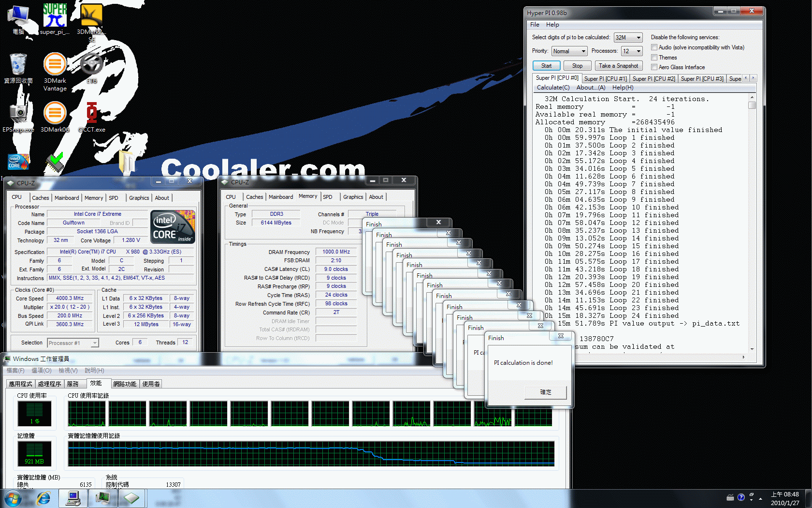812x508 pixels.
Task: Click the Windows Start orb
Action: pyautogui.click(x=13, y=498)
